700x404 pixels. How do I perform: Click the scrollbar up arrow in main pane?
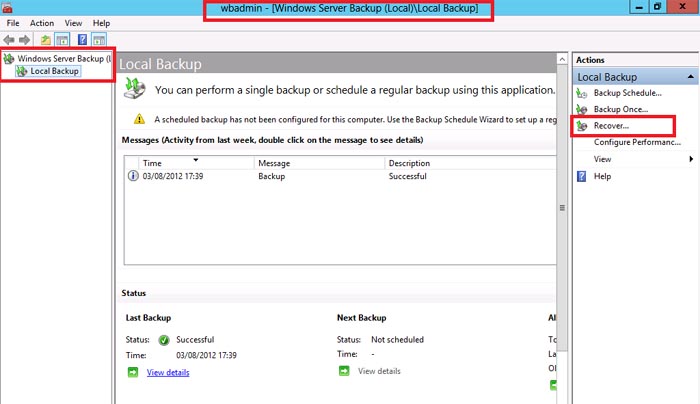[562, 59]
